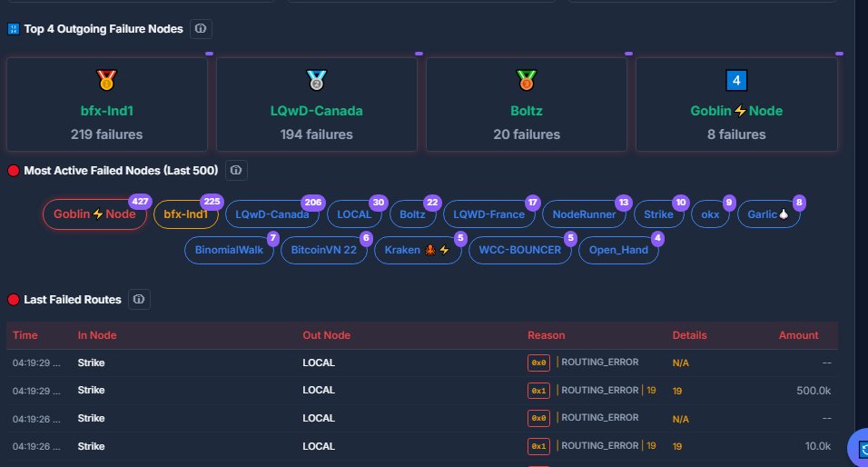Image resolution: width=868 pixels, height=467 pixels.
Task: Click the 0x1 reason code in 500.0k row
Action: point(538,391)
